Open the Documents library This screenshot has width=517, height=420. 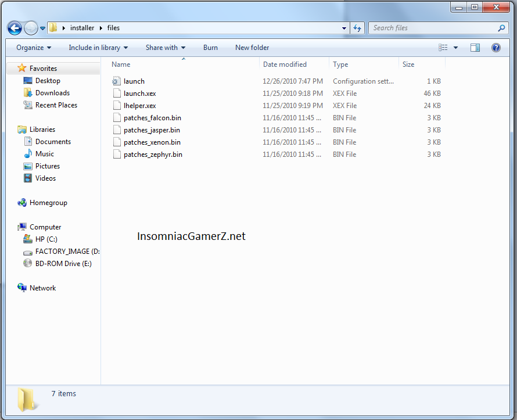pos(53,142)
